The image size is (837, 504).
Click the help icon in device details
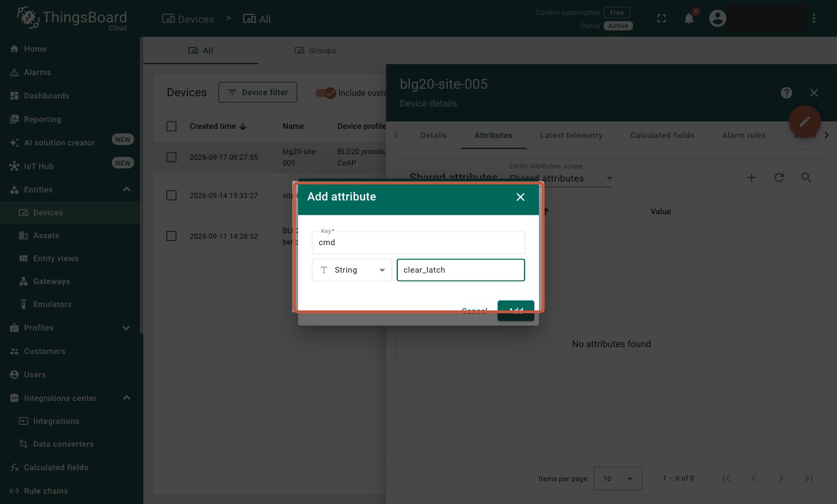[x=787, y=93]
